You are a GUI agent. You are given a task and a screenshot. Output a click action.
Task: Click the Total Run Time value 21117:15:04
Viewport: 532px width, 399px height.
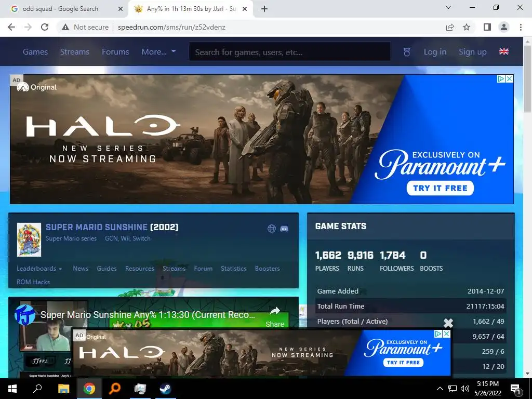click(485, 306)
